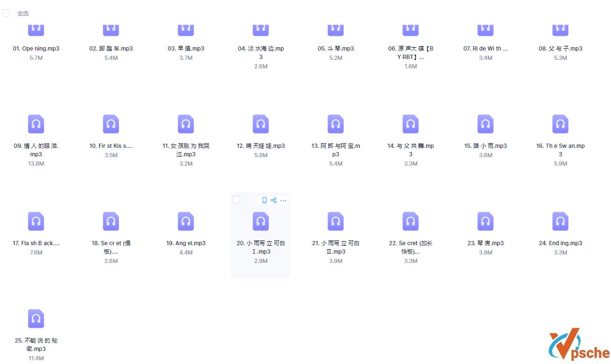
Task: Click audio icon of 23. 琴房.mp3
Action: 486,221
